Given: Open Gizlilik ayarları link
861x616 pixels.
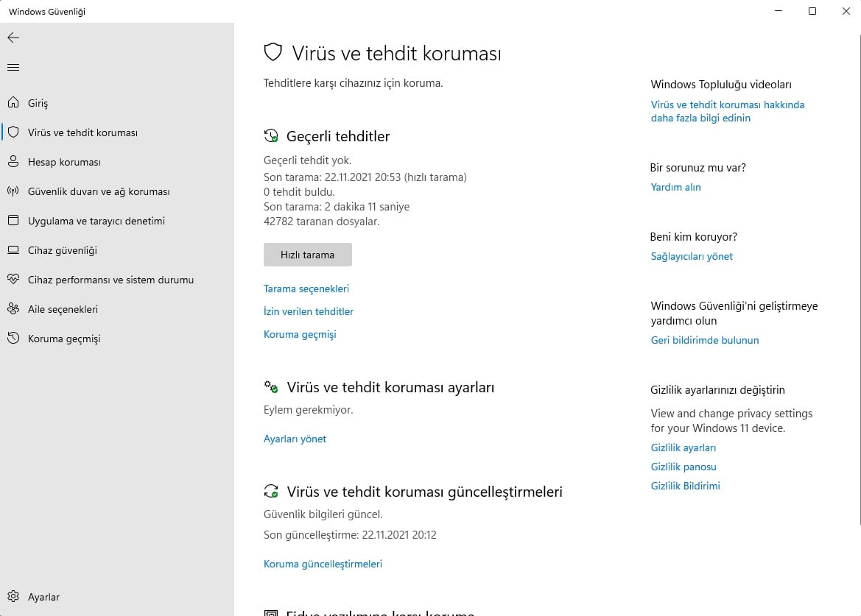Looking at the screenshot, I should point(683,447).
